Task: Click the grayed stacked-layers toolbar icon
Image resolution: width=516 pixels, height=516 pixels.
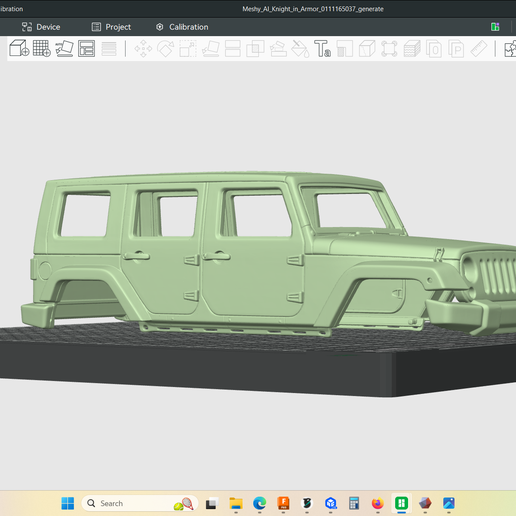Action: coord(412,49)
